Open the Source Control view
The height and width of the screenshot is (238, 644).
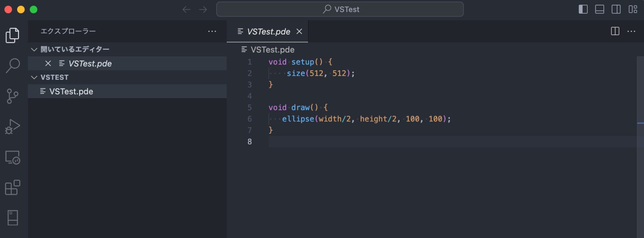pos(12,96)
